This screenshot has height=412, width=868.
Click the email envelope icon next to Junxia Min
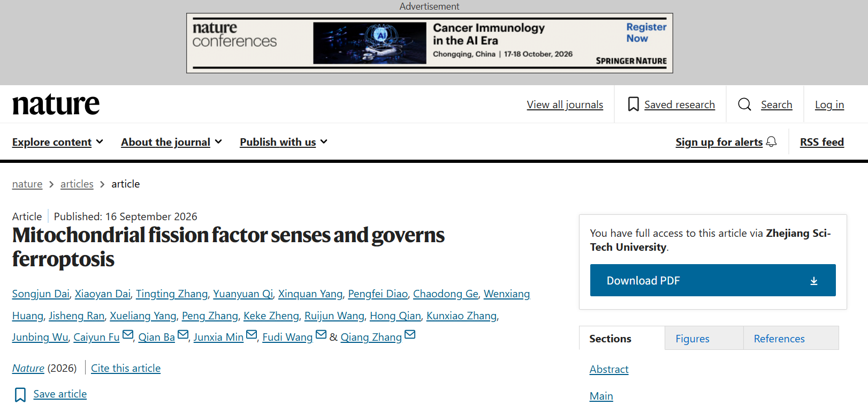pyautogui.click(x=252, y=335)
